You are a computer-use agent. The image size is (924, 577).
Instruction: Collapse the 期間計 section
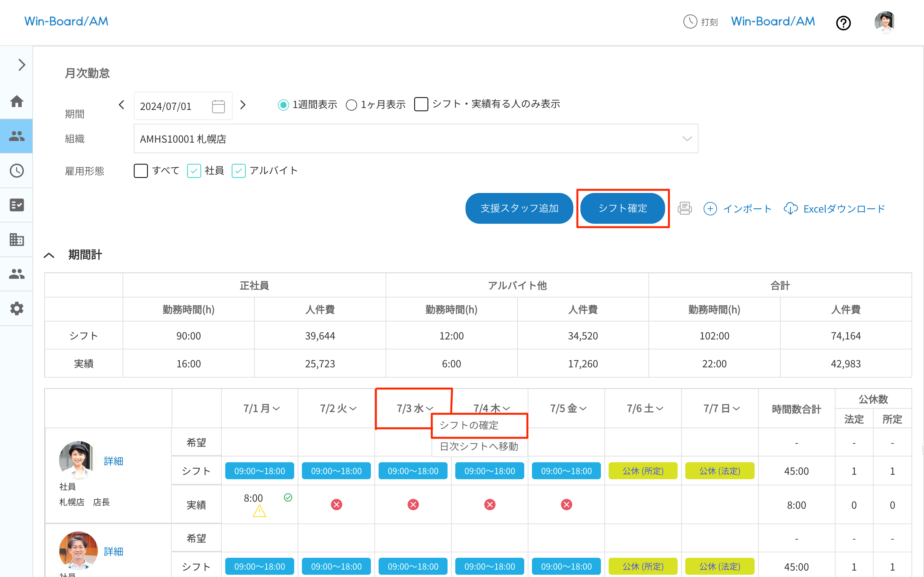[49, 255]
